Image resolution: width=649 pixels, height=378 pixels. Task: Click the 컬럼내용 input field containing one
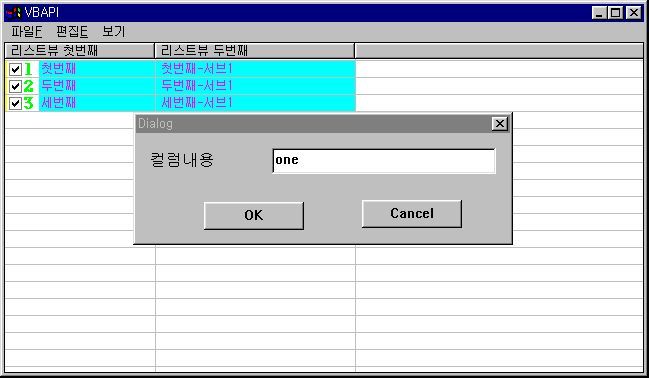click(384, 161)
